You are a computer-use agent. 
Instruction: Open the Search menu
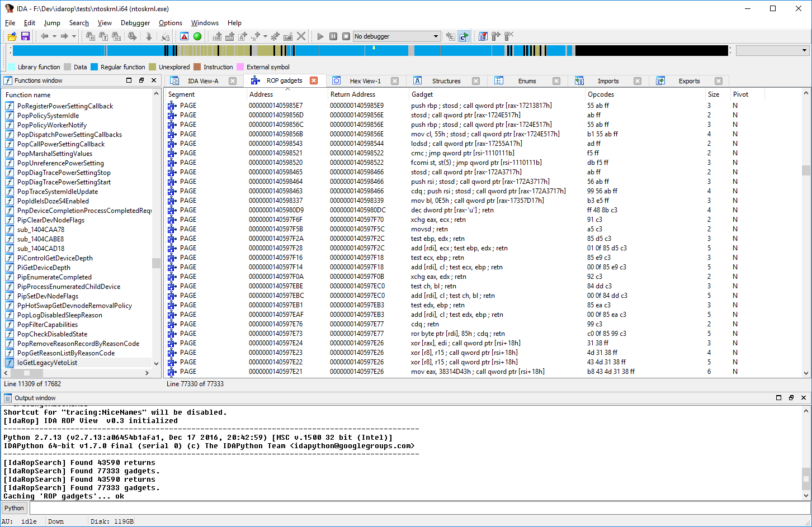click(79, 23)
